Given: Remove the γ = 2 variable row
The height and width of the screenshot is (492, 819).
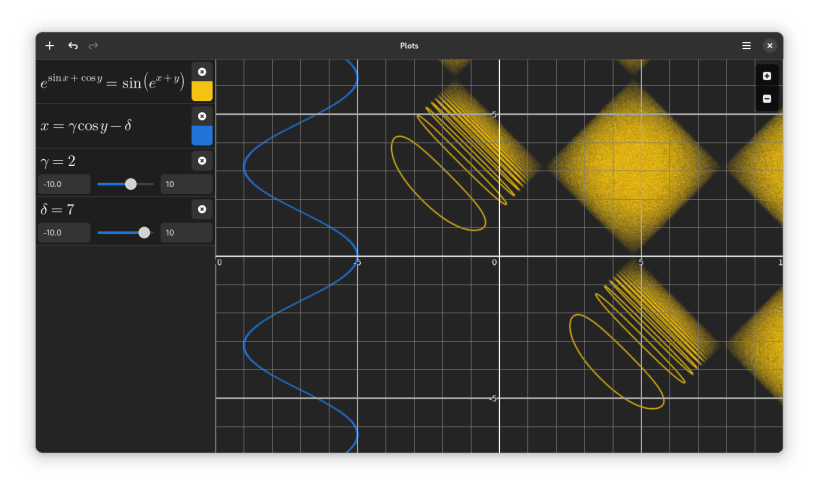Looking at the screenshot, I should click(x=202, y=161).
